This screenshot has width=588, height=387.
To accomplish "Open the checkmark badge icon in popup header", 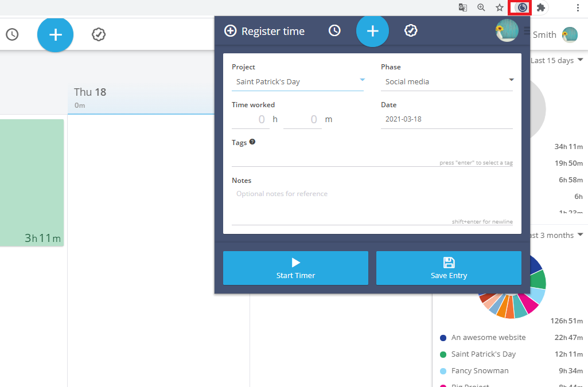I will click(410, 31).
